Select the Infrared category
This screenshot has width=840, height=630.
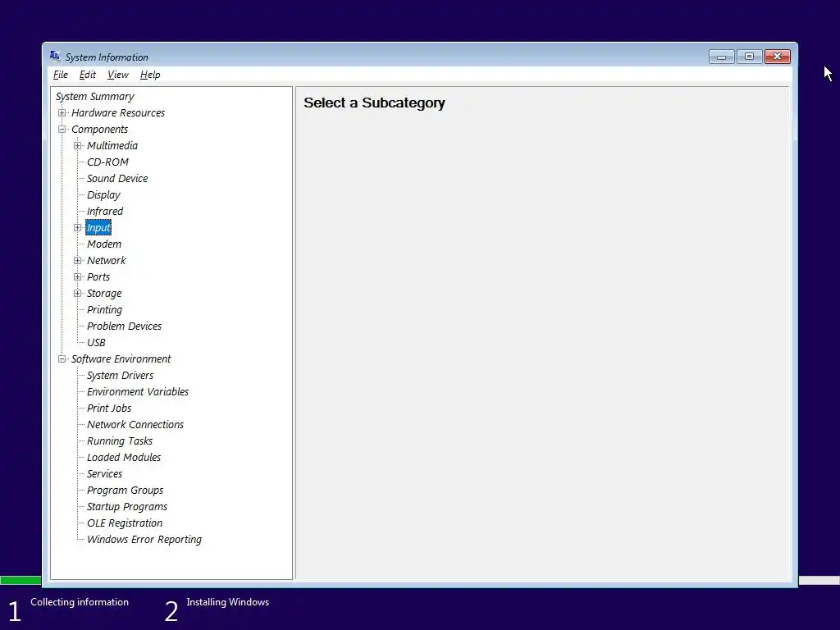tap(105, 211)
